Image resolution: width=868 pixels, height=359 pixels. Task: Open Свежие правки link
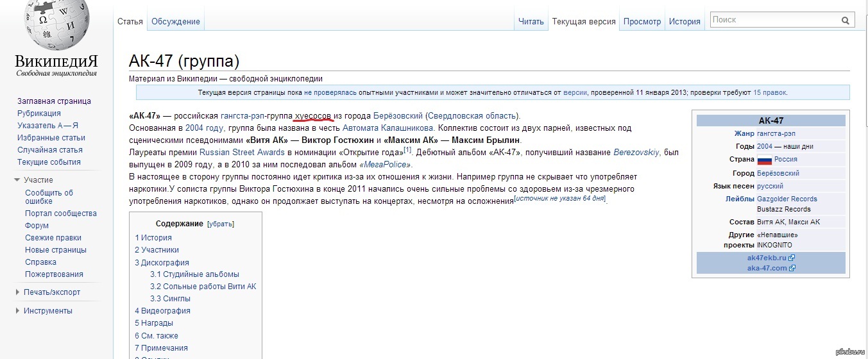(53, 238)
